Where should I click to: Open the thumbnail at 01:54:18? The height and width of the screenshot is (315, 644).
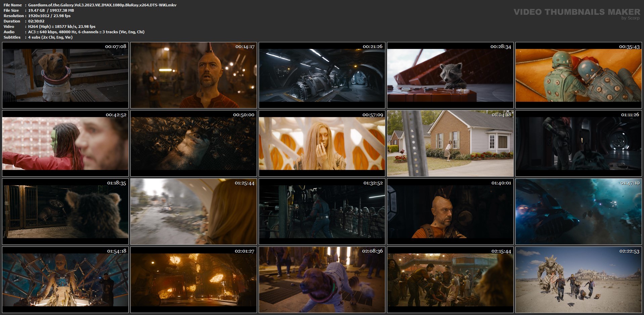tap(65, 280)
